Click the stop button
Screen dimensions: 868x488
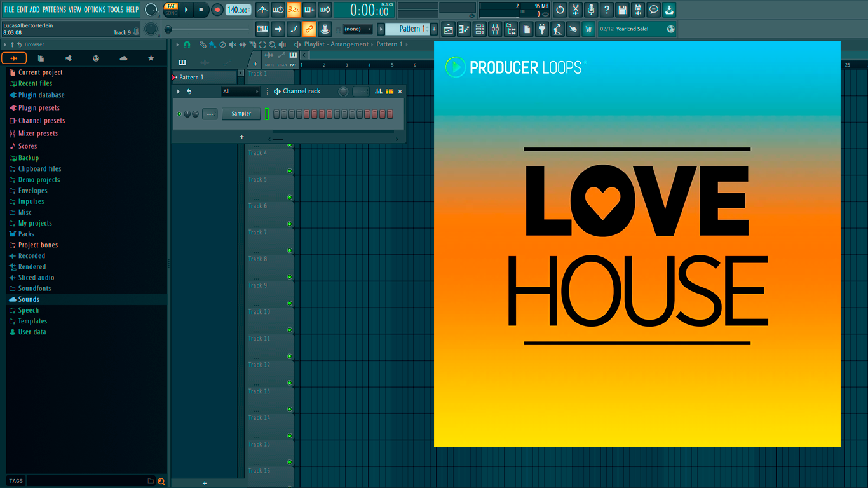tap(201, 10)
